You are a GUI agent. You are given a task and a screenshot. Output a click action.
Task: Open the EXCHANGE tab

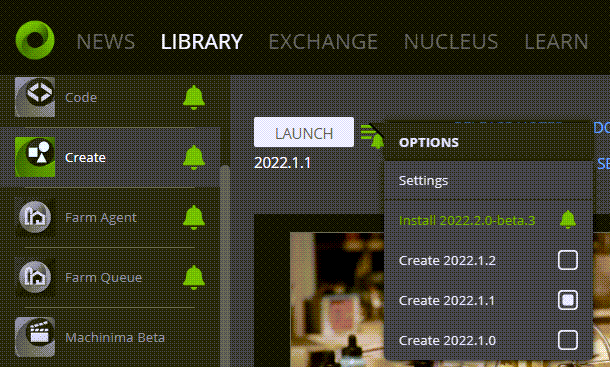click(323, 42)
